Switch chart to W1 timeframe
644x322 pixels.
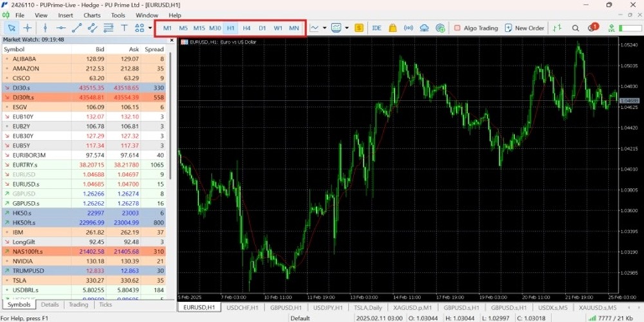click(x=278, y=28)
